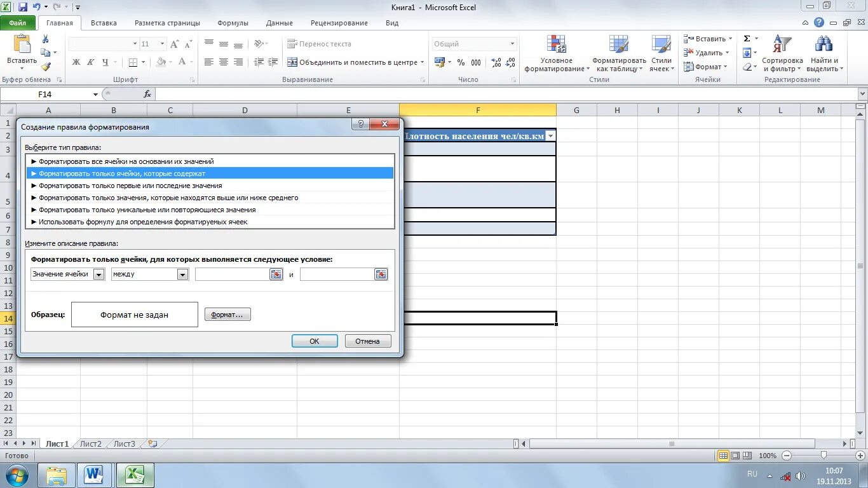Switch to the Вид tab
Image resolution: width=868 pixels, height=488 pixels.
pyautogui.click(x=392, y=23)
